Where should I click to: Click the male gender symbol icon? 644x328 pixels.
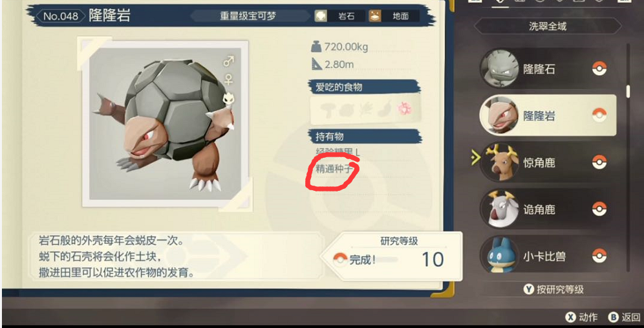coord(229,61)
